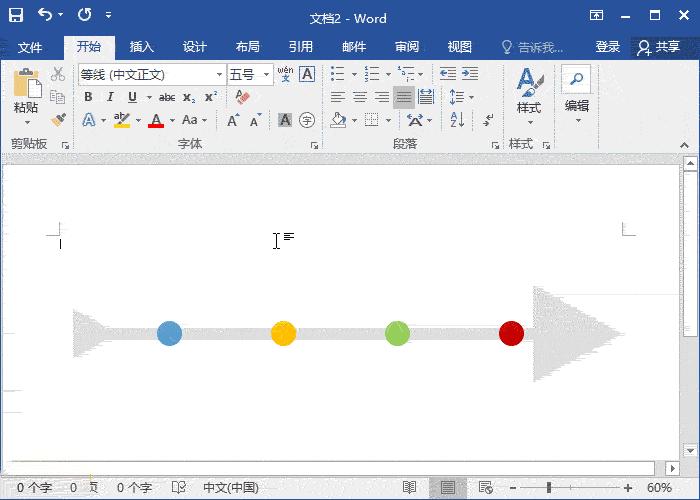Open the 文件 menu tab
This screenshot has height=500, width=700.
coord(30,47)
